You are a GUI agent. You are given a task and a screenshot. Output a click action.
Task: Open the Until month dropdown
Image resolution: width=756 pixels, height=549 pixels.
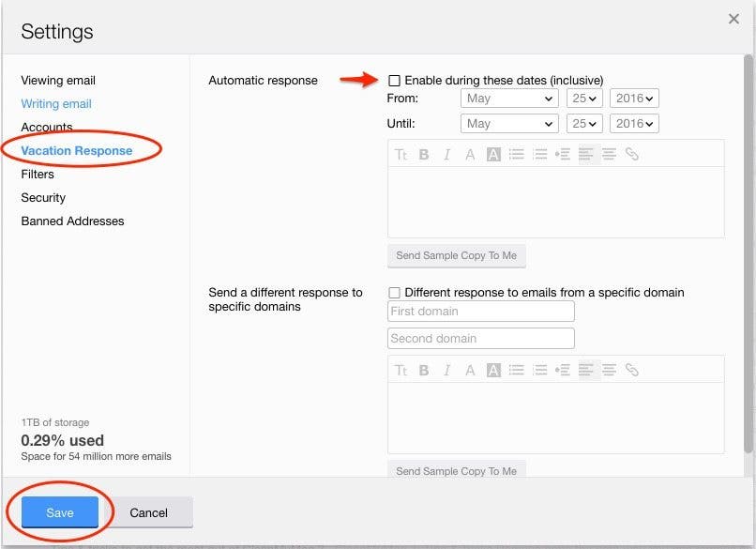point(509,124)
